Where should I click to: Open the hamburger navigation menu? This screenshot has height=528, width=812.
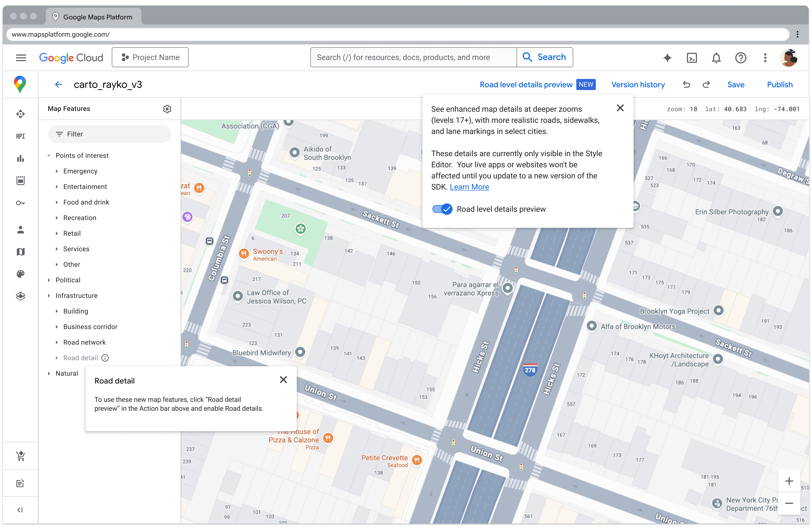point(21,58)
